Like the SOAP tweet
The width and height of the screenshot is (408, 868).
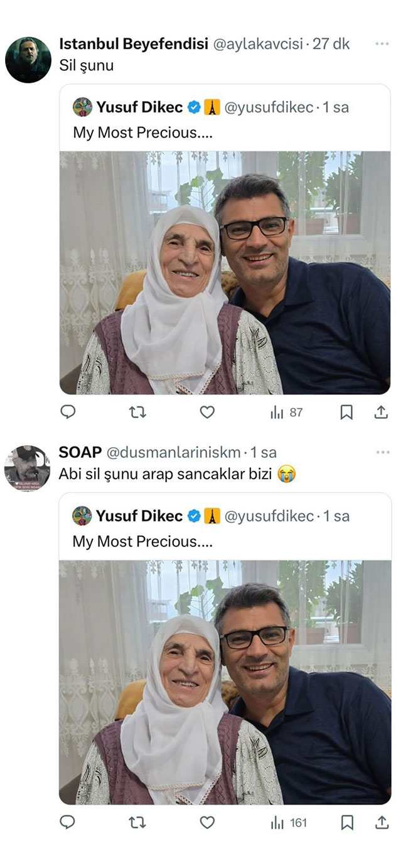click(x=207, y=822)
